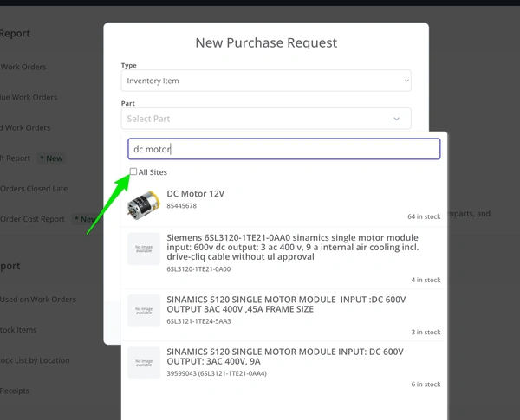
Task: Open Stock List by Location report in background
Action: [x=35, y=360]
